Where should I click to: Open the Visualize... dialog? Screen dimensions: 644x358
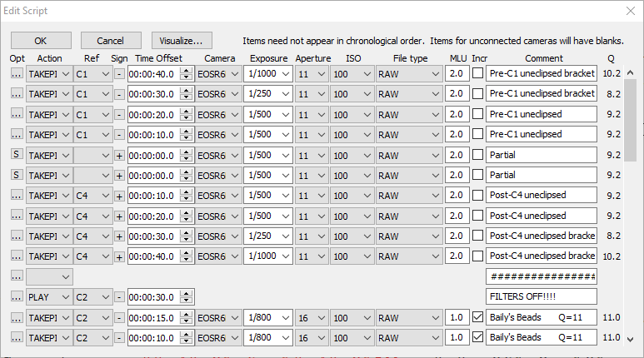tap(182, 40)
